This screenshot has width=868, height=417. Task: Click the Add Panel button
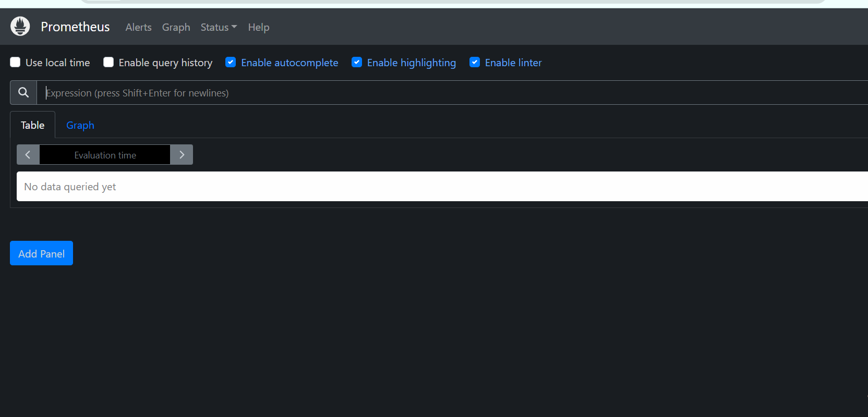(x=41, y=253)
